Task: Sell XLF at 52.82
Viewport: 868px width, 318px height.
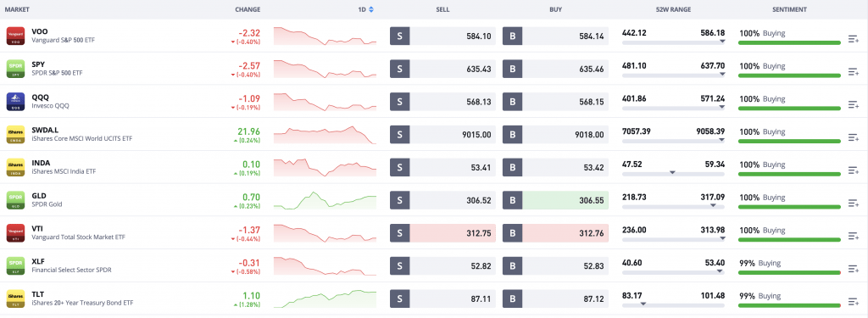Action: [442, 266]
